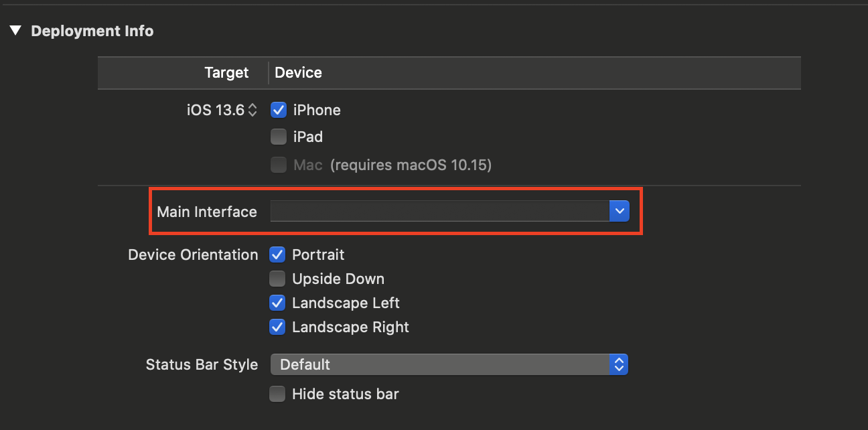Image resolution: width=868 pixels, height=430 pixels.
Task: Click the Status Bar Style stepper arrows
Action: 619,364
